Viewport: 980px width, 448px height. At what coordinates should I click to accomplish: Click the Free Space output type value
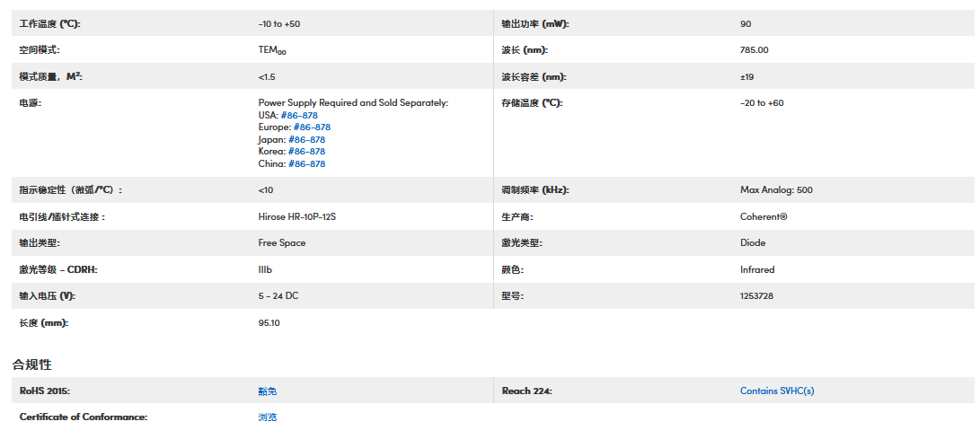pos(282,242)
